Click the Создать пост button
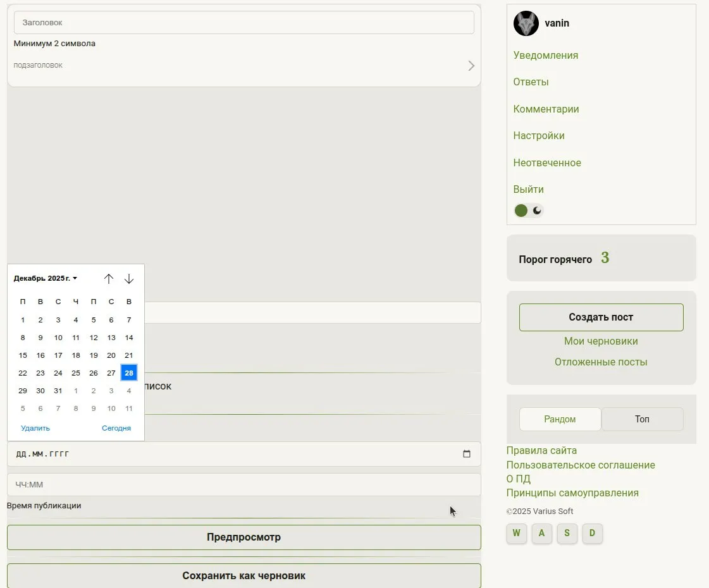The width and height of the screenshot is (709, 588). click(601, 317)
